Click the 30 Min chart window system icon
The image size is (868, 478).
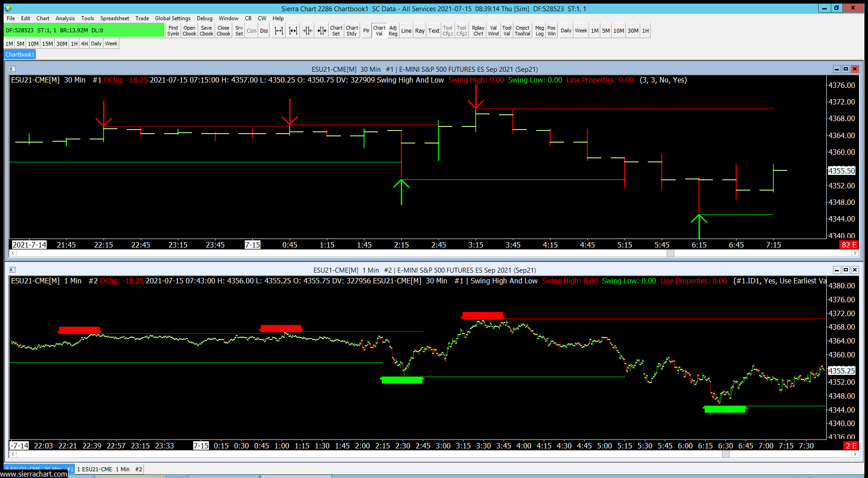(12, 69)
